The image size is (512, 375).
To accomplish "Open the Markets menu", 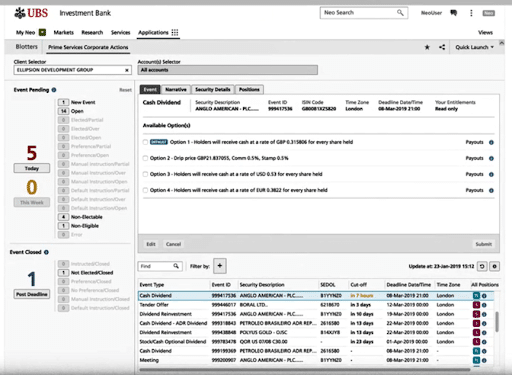I will tap(63, 32).
